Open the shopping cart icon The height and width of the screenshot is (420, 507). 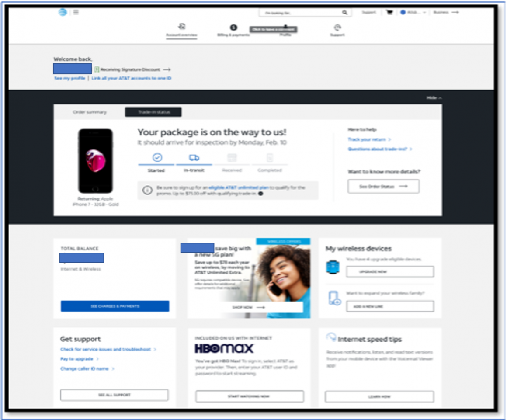click(x=389, y=12)
